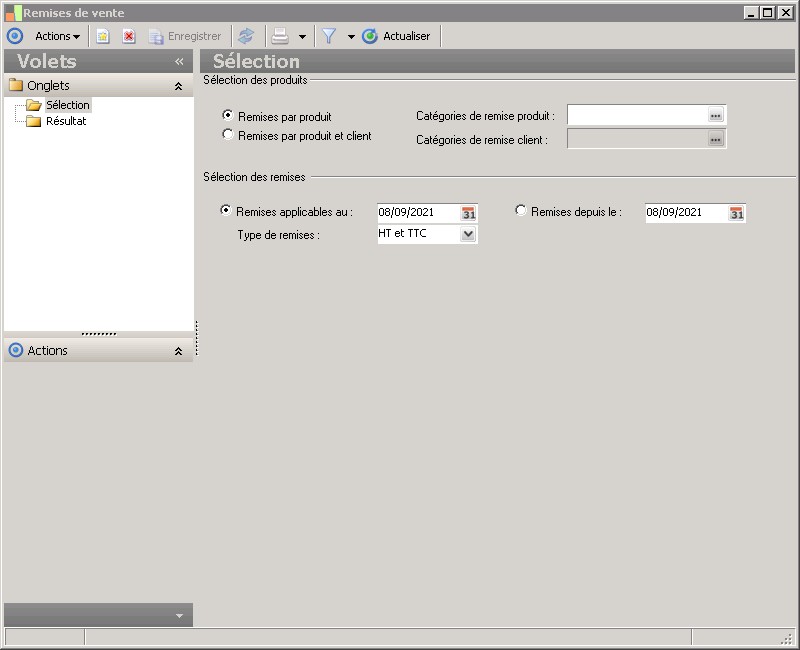Click the Actualiser green refresh icon

[370, 36]
